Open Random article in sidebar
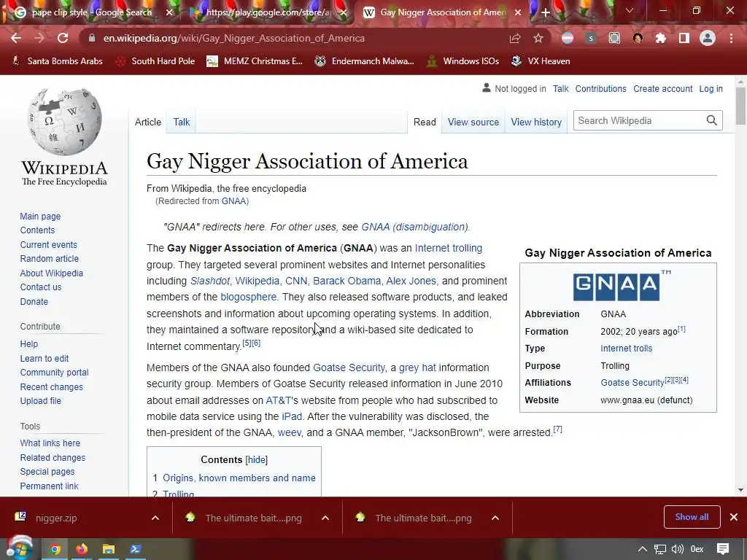This screenshot has height=560, width=747. [50, 259]
